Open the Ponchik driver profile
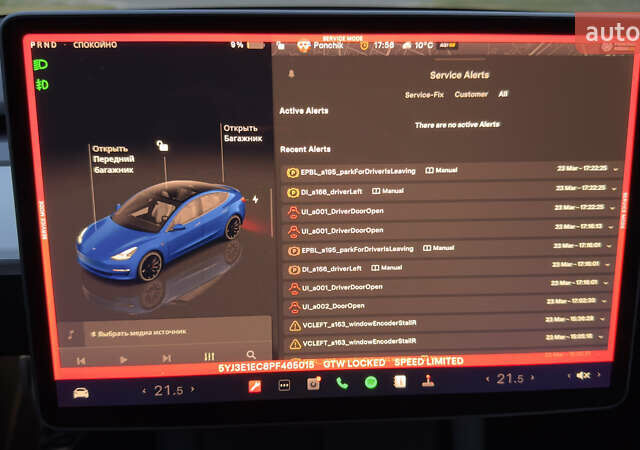 [x=320, y=45]
